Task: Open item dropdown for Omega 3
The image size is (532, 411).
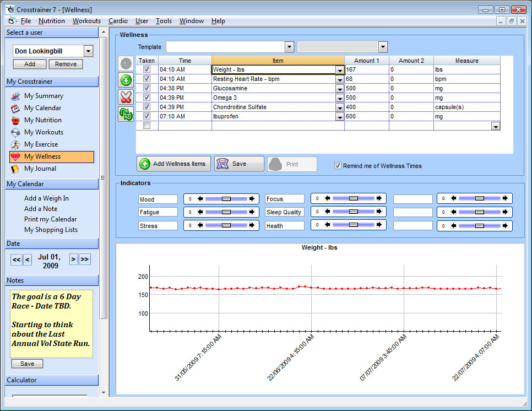Action: coord(340,98)
